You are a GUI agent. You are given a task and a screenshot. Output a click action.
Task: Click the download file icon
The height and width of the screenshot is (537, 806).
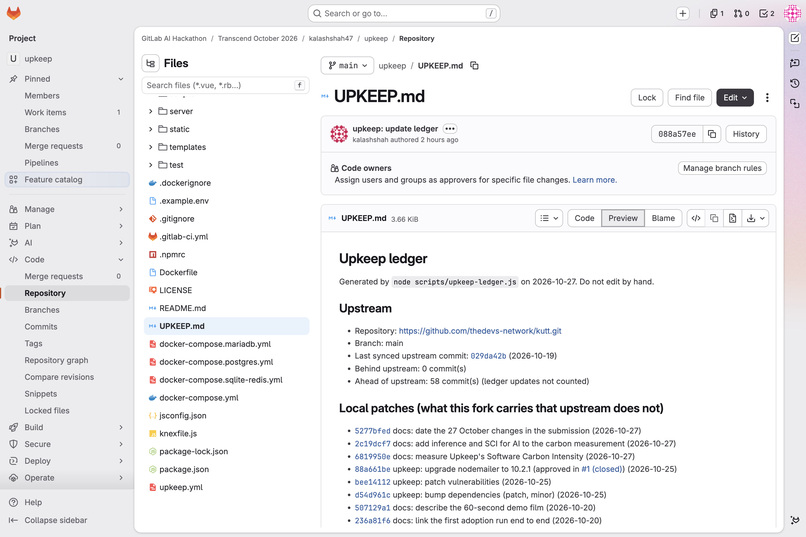pyautogui.click(x=756, y=218)
